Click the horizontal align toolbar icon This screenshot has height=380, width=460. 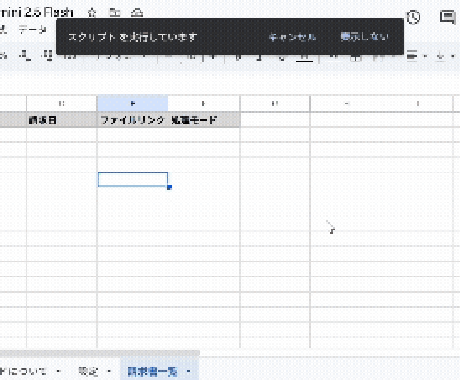tap(412, 56)
